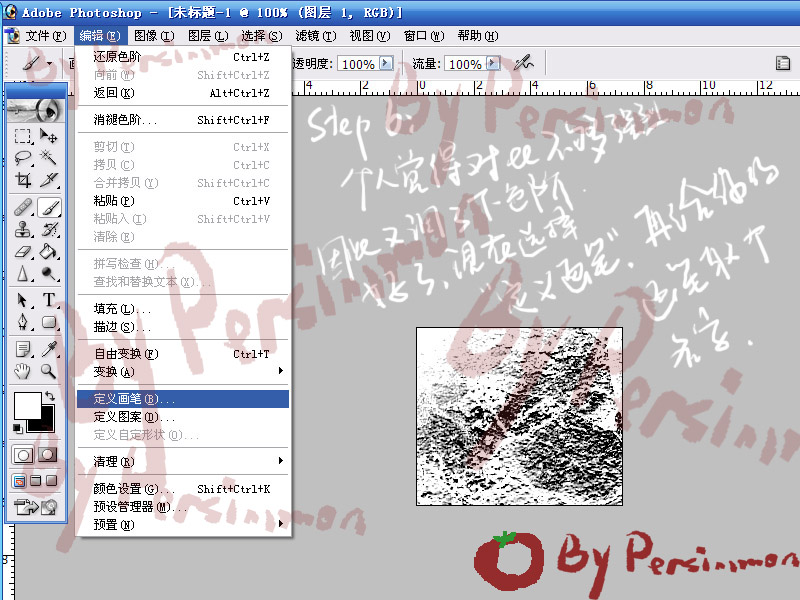Select the Magic Wand tool
This screenshot has height=600, width=800.
click(49, 158)
